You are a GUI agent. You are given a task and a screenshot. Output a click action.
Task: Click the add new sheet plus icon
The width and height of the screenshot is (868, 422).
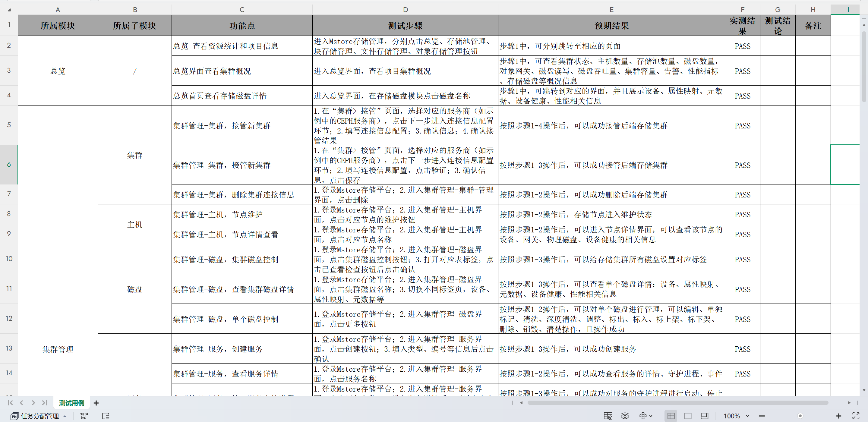(96, 403)
